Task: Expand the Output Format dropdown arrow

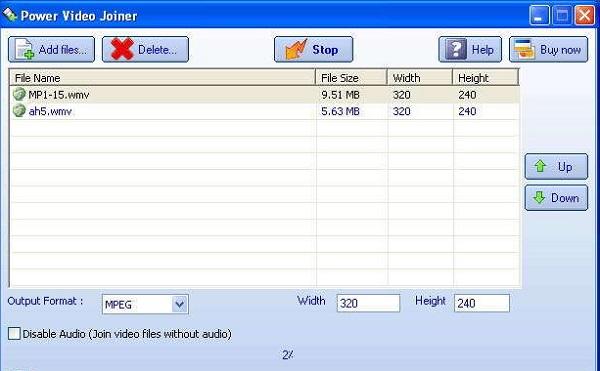Action: point(179,304)
